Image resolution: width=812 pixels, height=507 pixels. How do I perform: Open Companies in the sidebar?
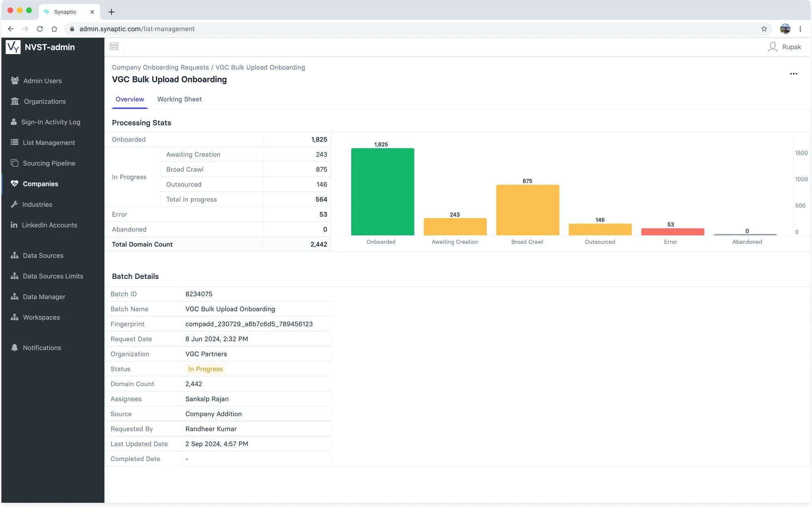point(53,183)
